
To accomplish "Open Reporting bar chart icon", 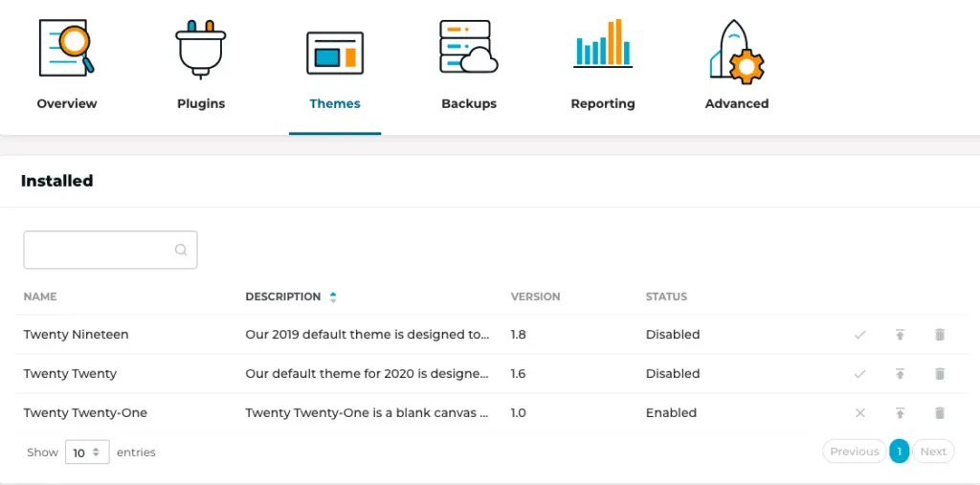I will tap(603, 43).
